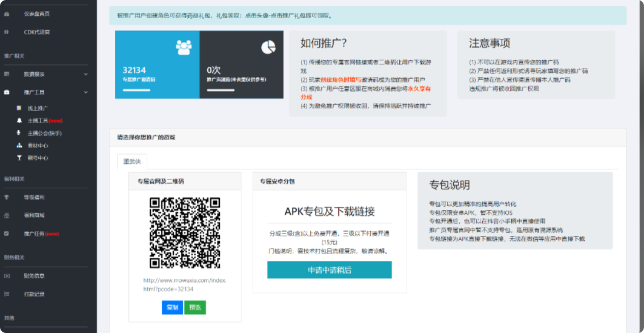Viewport: 644px width, 333px height.
Task: Click the green 预览 button
Action: (195, 308)
